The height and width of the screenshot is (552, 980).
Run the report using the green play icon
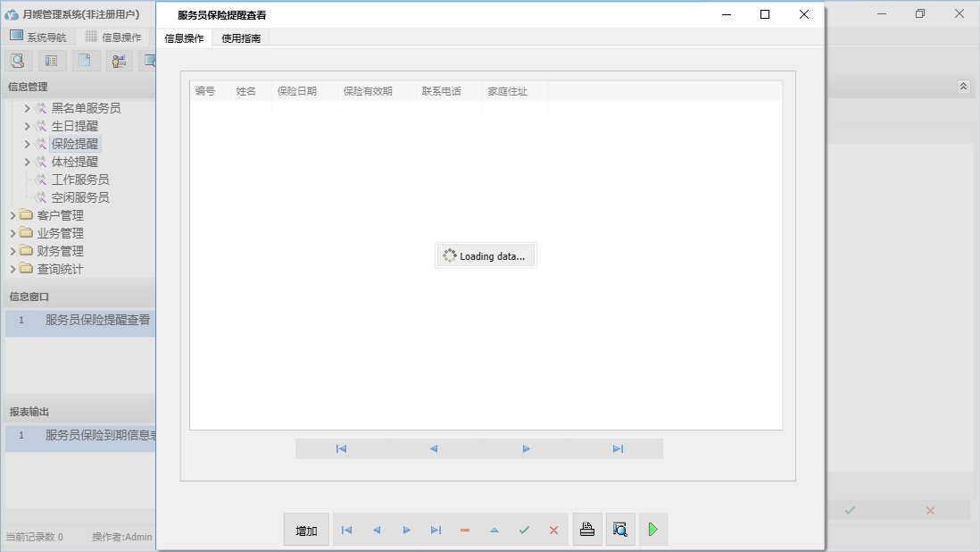(652, 529)
